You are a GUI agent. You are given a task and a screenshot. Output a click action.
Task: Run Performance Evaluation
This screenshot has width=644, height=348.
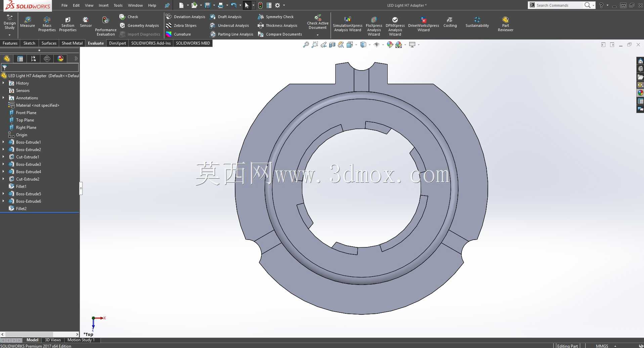tap(106, 27)
